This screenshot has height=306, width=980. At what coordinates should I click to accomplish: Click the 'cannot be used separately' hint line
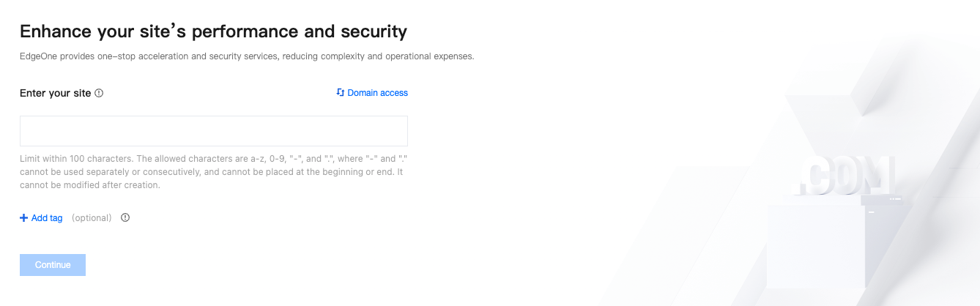[x=211, y=172]
